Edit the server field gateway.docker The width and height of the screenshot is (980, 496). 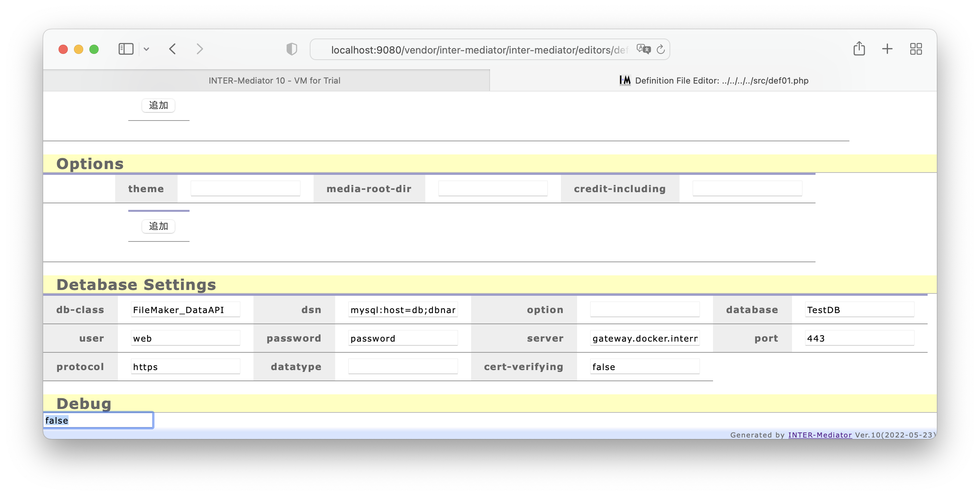click(645, 338)
